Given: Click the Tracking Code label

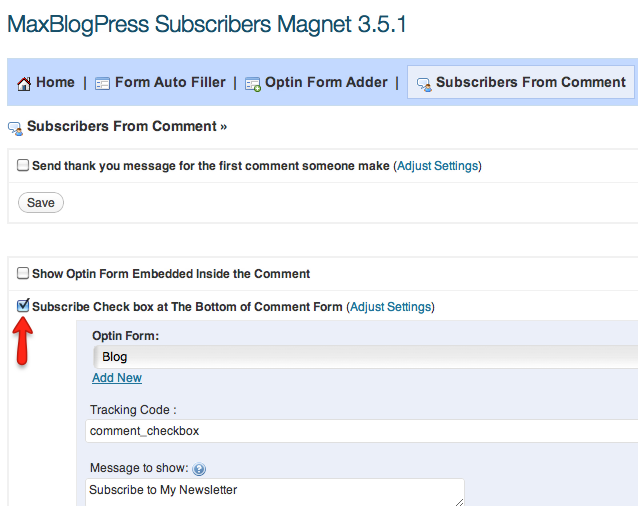Looking at the screenshot, I should [x=133, y=410].
